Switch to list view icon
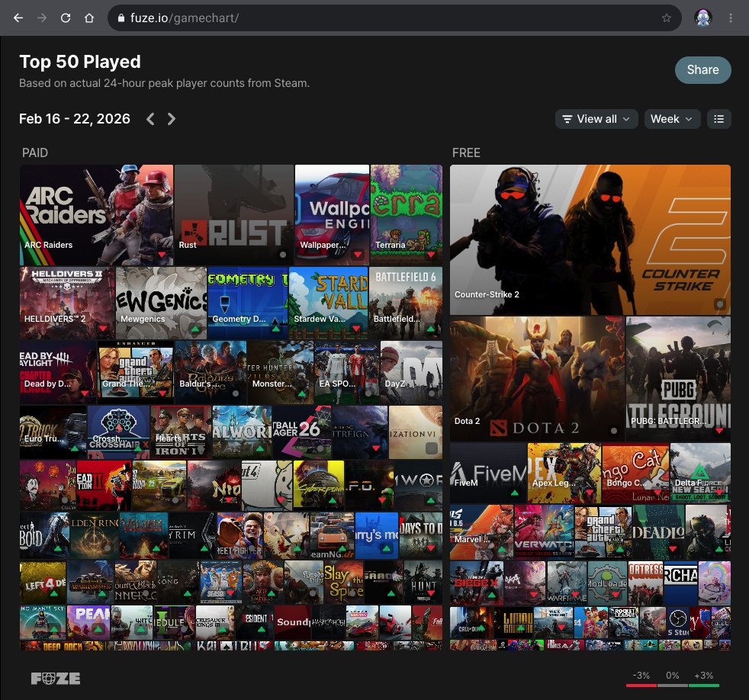The image size is (749, 700). (x=718, y=119)
